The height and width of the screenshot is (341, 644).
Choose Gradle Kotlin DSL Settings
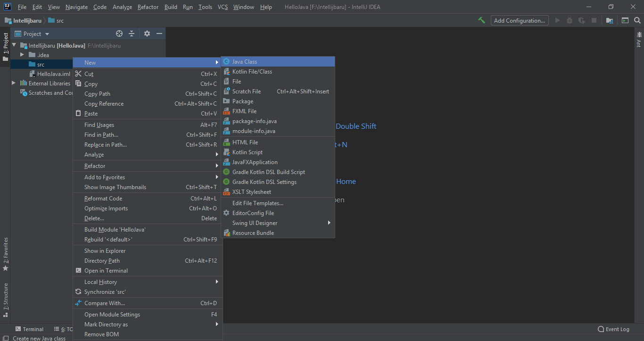pos(278,182)
